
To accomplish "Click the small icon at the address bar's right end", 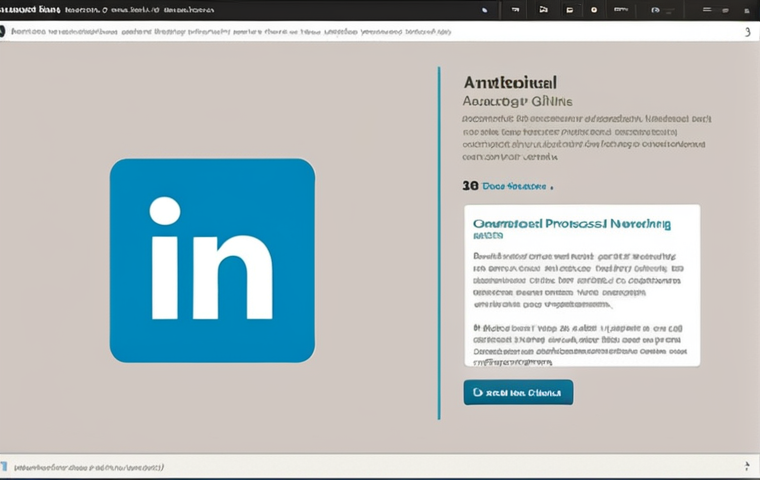I will click(x=747, y=32).
